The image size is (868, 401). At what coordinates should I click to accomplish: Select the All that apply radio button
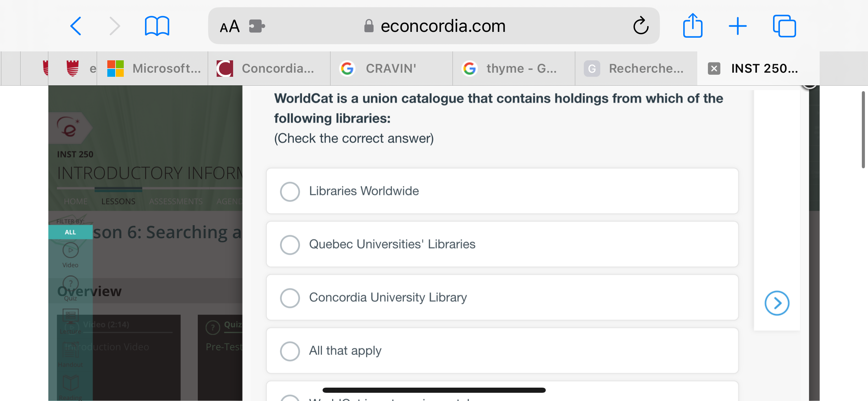(290, 351)
